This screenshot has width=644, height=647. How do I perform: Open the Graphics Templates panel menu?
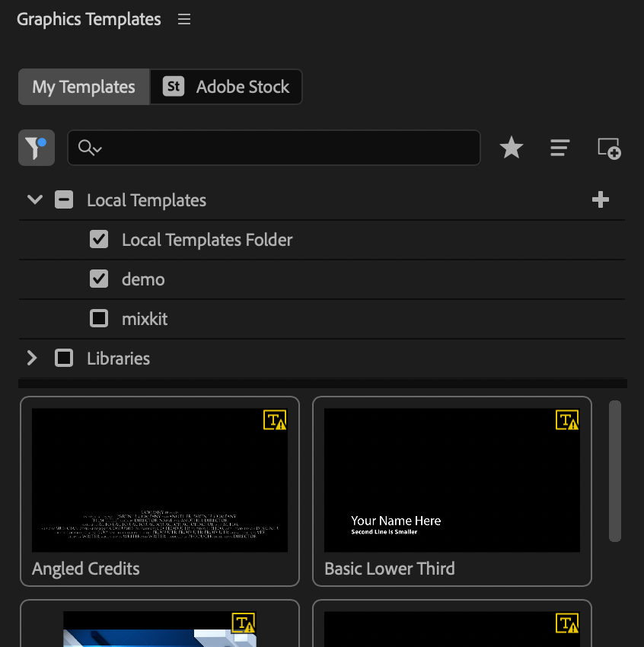click(x=184, y=20)
